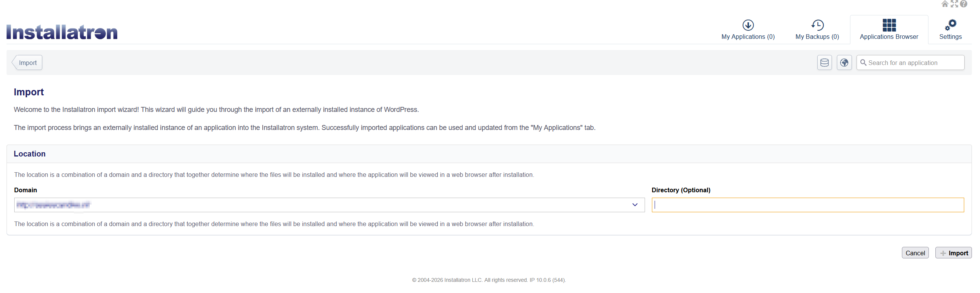
Task: Click the home icon in top corner
Action: pyautogui.click(x=945, y=4)
